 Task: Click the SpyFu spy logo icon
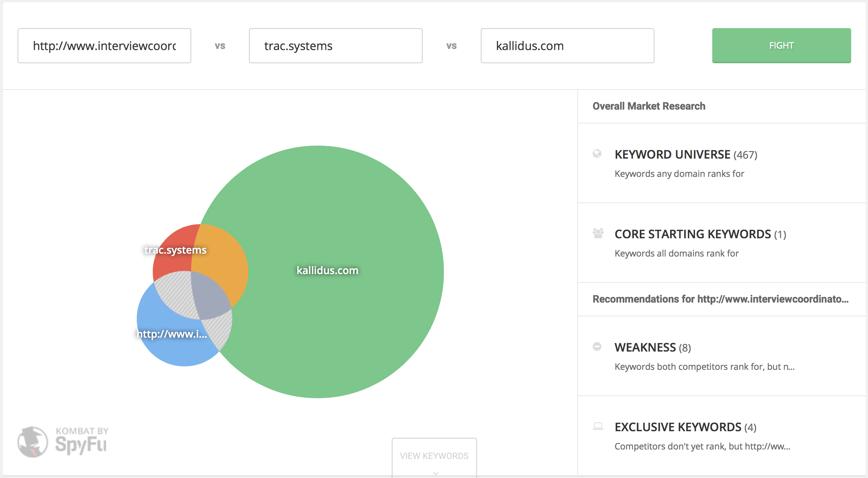[33, 441]
